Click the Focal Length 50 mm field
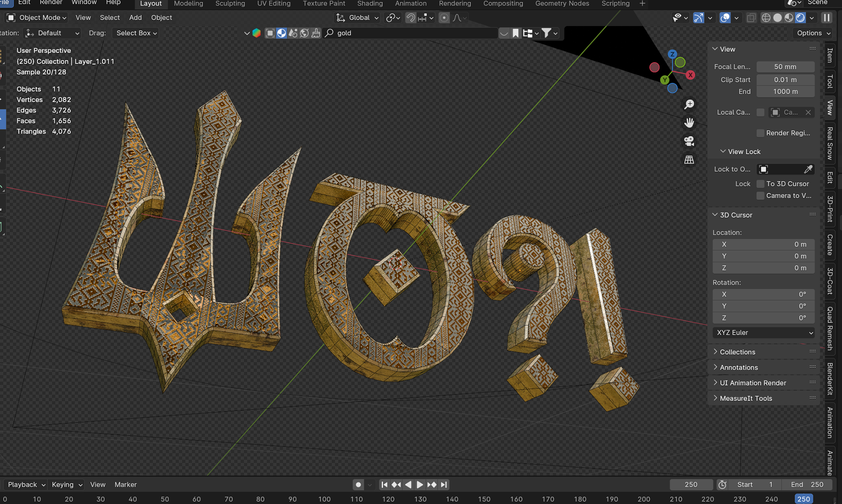Image resolution: width=842 pixels, height=504 pixels. [x=785, y=67]
